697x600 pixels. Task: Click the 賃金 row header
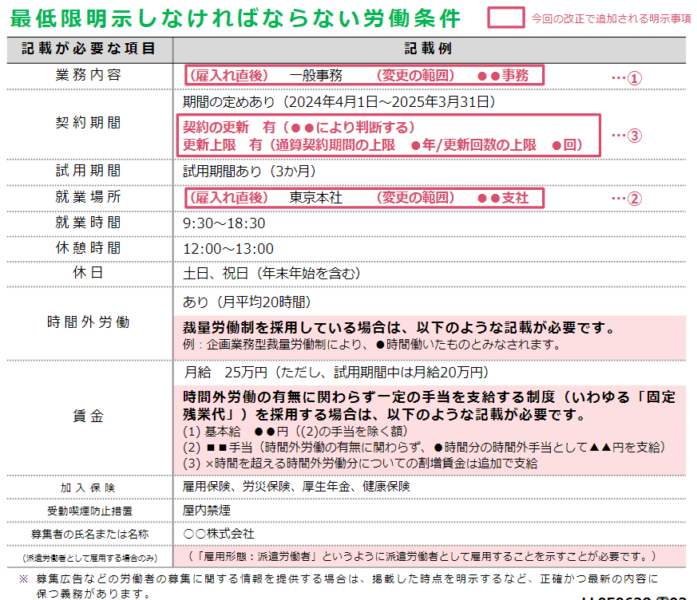(87, 415)
